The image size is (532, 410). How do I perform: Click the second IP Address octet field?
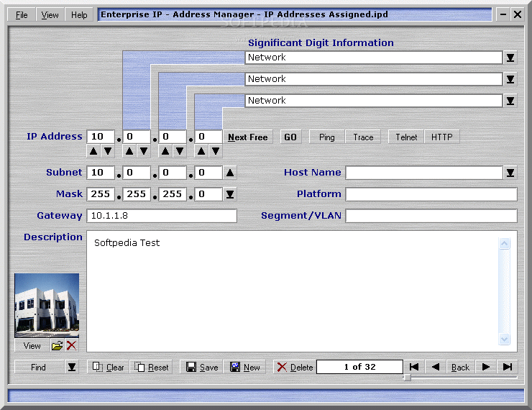137,137
